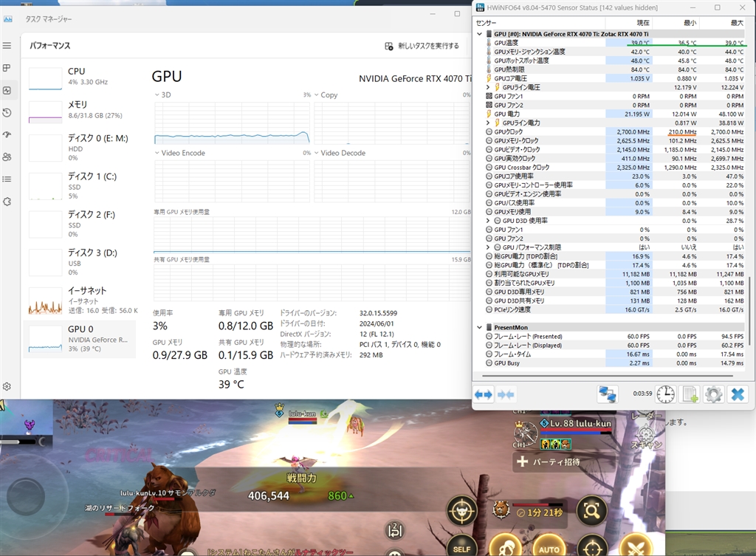Select イーサネット in the performance list
756x556 pixels.
80,300
